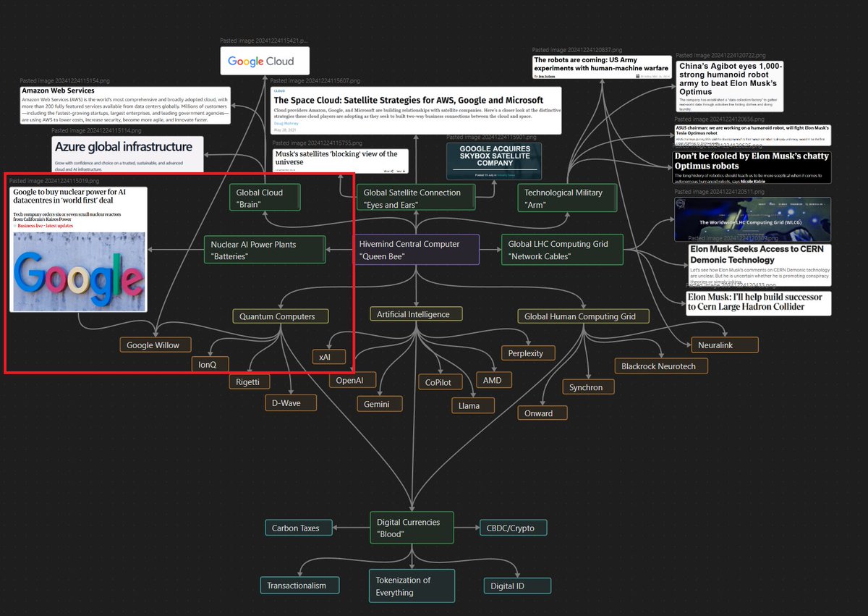This screenshot has height=616, width=868.
Task: Open the Space Cloud satellite strategies article card
Action: pyautogui.click(x=416, y=110)
